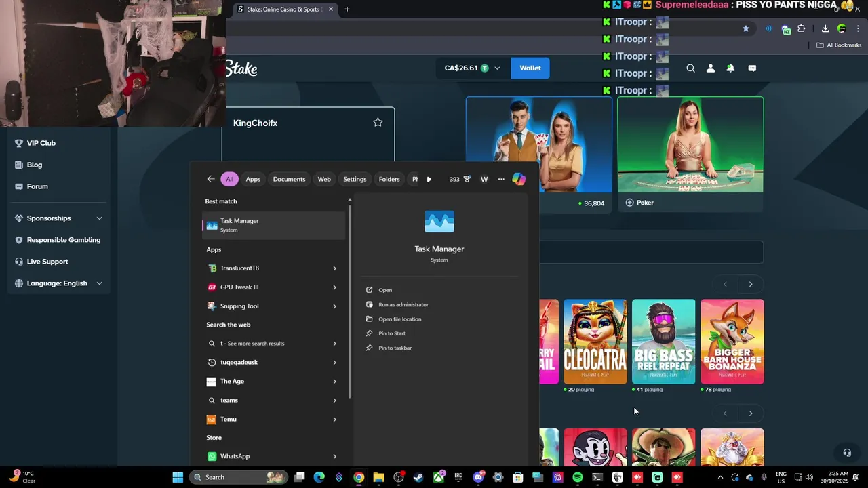
Task: Expand GPU Tweak III result arrow
Action: tap(334, 287)
